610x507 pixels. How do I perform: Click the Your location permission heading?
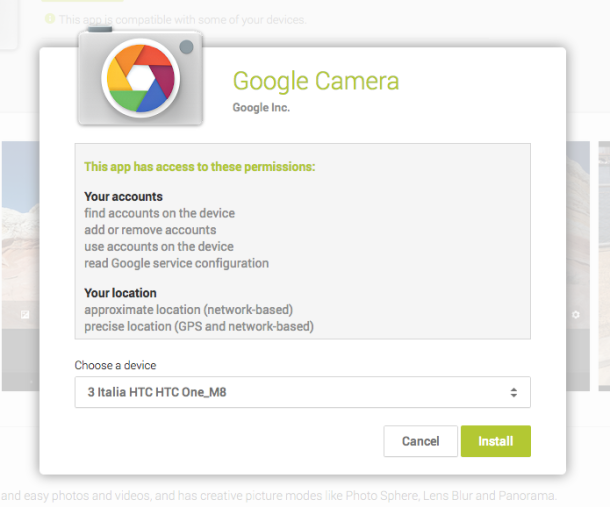120,293
